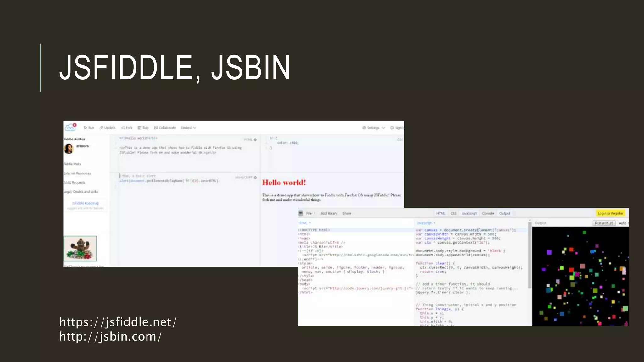Click Add library in JS Bin
Screen dimensions: 644x362
(329, 213)
